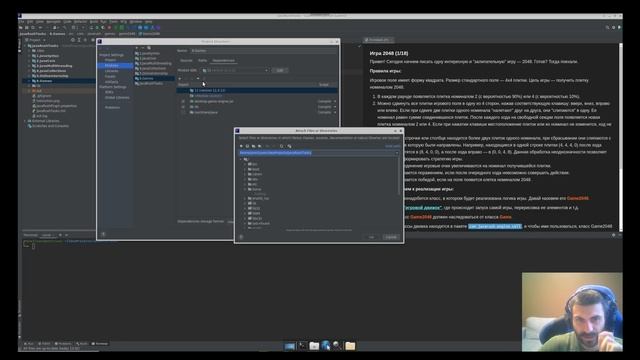Click the Show hidden files icon in Attach dialog
This screenshot has height=360, width=640.
289,146
